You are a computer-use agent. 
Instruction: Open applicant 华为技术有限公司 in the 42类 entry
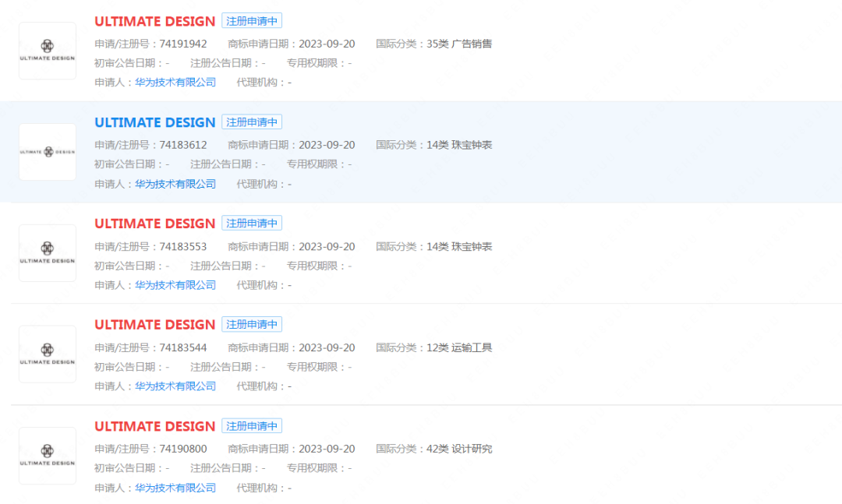[175, 488]
